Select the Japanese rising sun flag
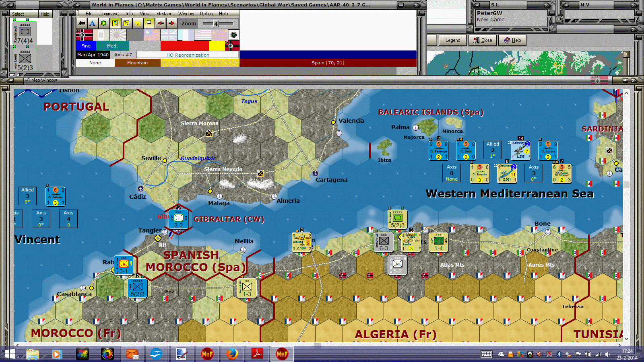 coord(118,35)
